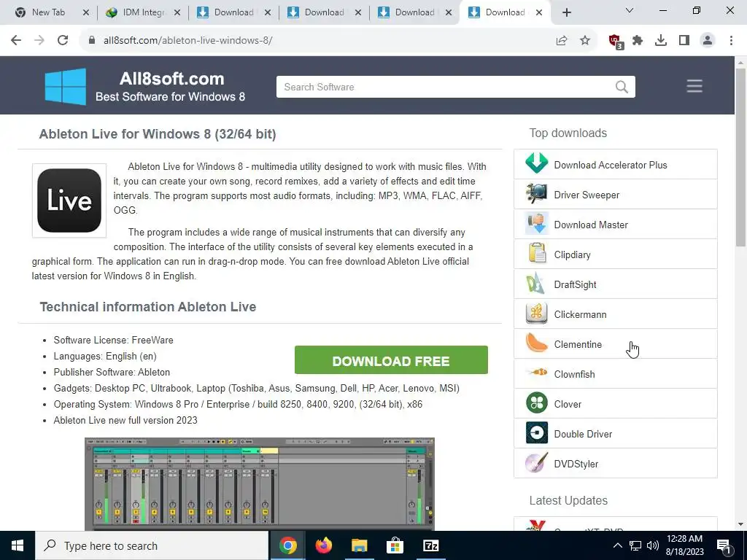Viewport: 747px width, 560px height.
Task: Click the scrollbar down arrow
Action: (x=740, y=525)
